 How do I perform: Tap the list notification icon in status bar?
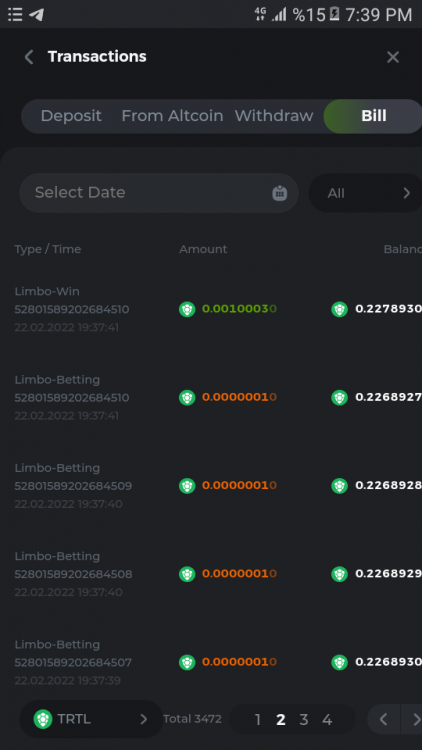pos(15,14)
